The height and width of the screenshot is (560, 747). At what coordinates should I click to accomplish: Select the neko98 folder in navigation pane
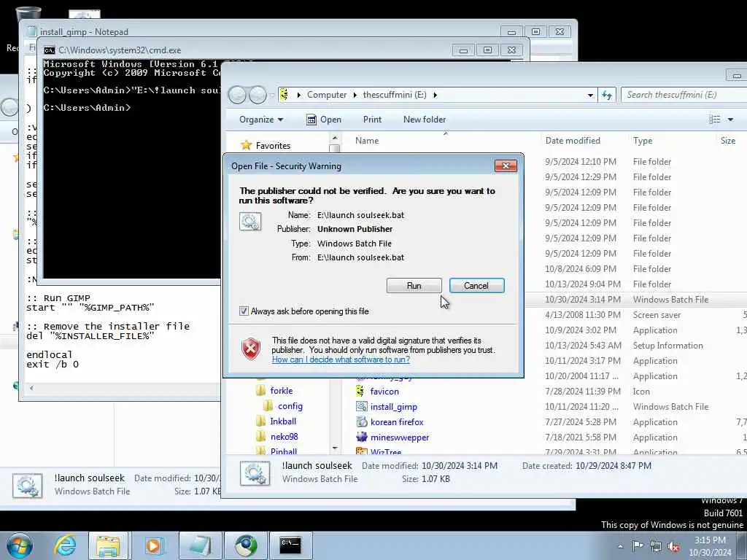coord(284,437)
